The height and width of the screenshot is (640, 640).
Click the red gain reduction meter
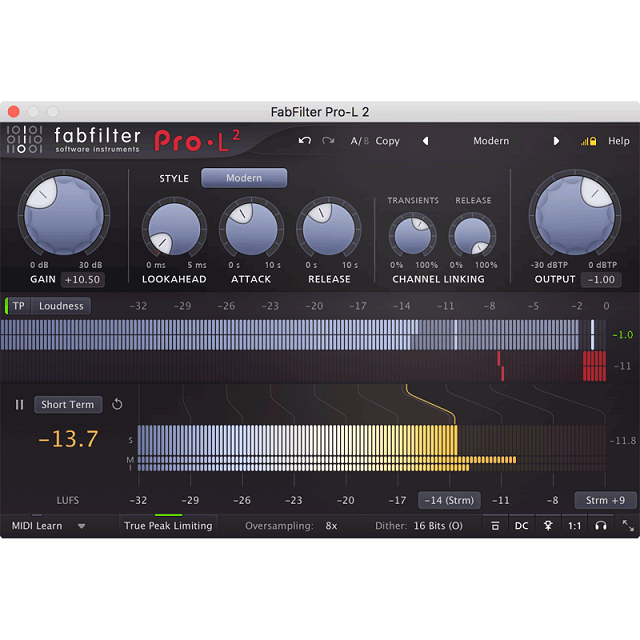pos(303,366)
